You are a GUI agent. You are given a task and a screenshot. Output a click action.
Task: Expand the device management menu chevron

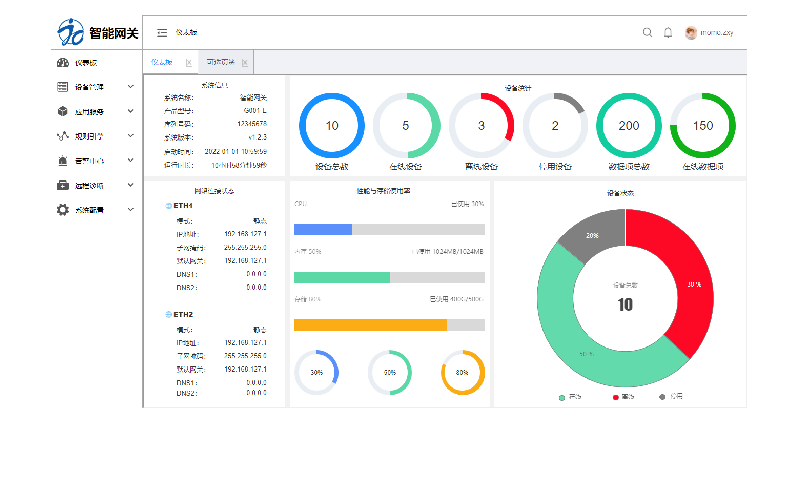click(131, 87)
